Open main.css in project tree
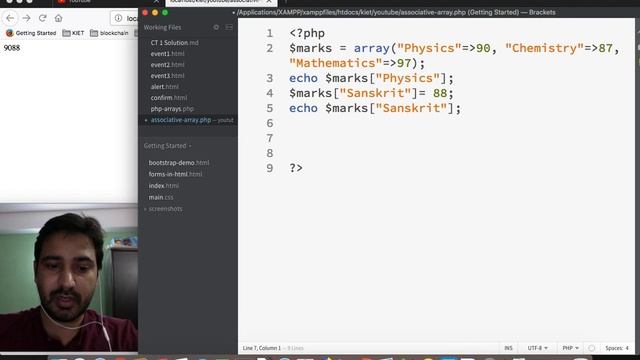 [x=161, y=197]
